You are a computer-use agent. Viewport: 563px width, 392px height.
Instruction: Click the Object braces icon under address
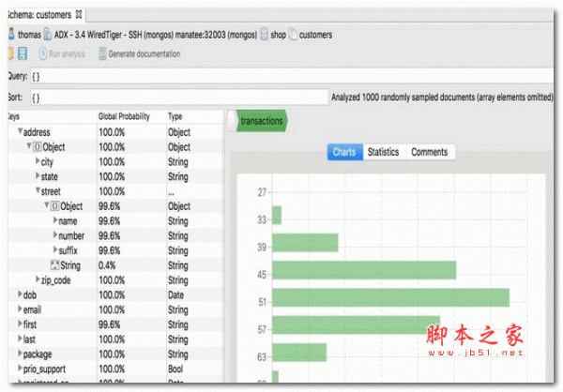point(38,147)
